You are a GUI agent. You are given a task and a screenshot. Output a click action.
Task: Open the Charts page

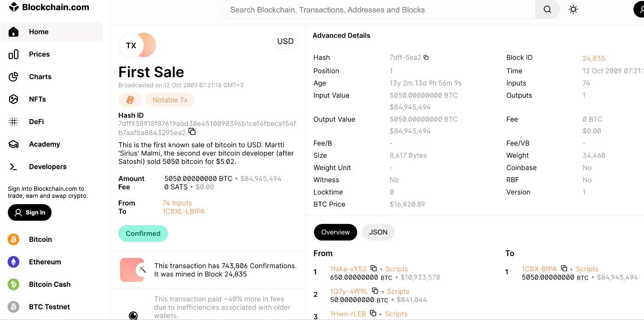[40, 77]
